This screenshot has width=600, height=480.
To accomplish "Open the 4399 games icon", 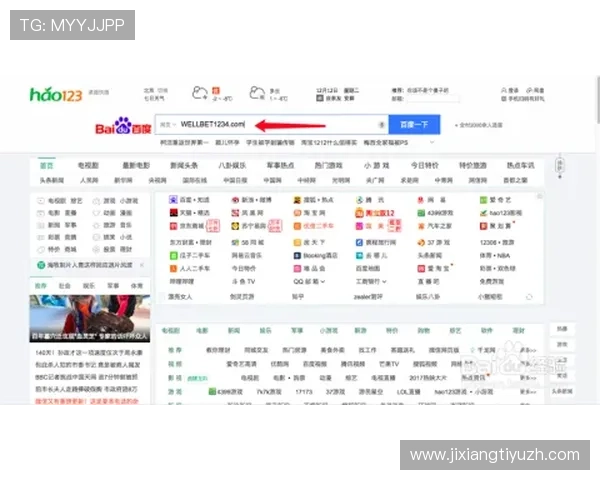I will point(421,213).
